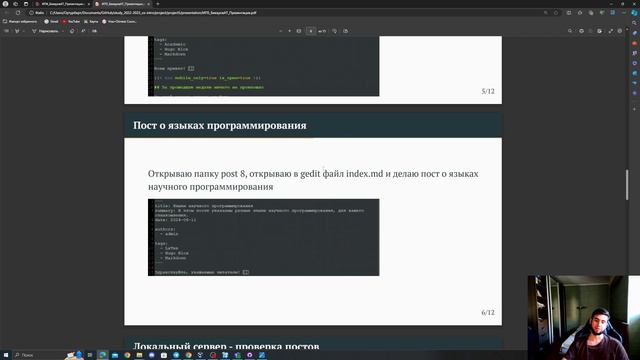Save the PDF using save icon
This screenshot has width=640, height=360.
pos(599,31)
